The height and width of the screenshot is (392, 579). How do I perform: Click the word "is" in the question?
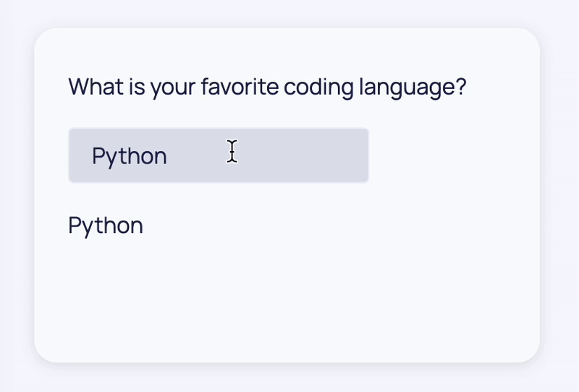(137, 87)
